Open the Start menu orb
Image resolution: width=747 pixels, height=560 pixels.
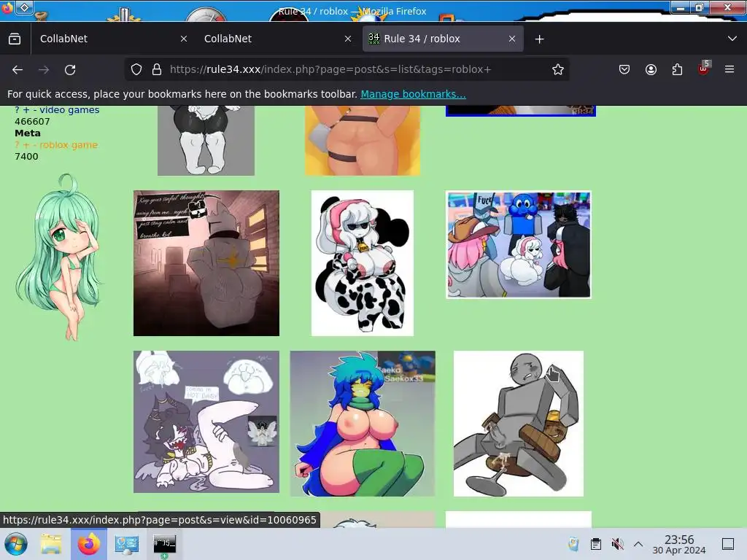point(15,544)
